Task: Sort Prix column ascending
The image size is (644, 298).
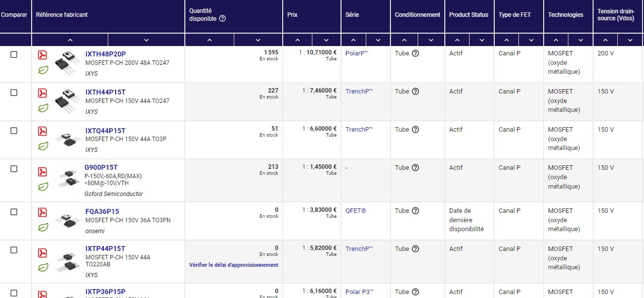Action: click(x=297, y=40)
